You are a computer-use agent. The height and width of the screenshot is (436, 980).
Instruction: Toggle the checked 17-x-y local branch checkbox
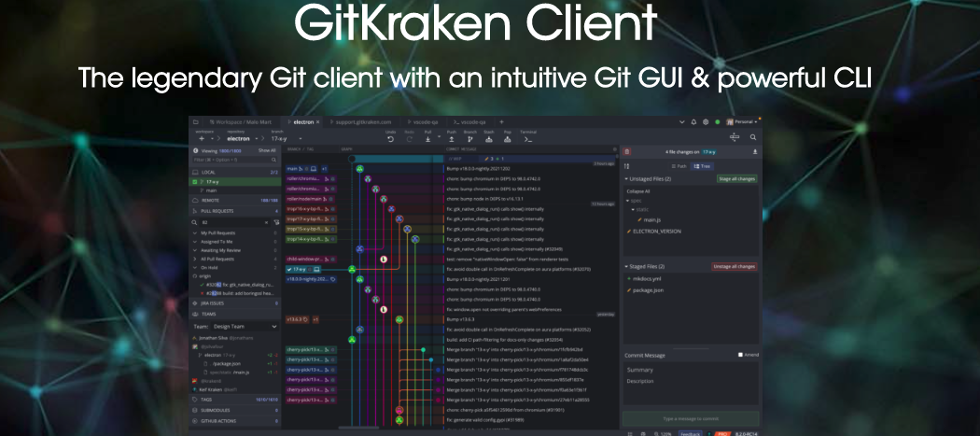click(x=196, y=181)
